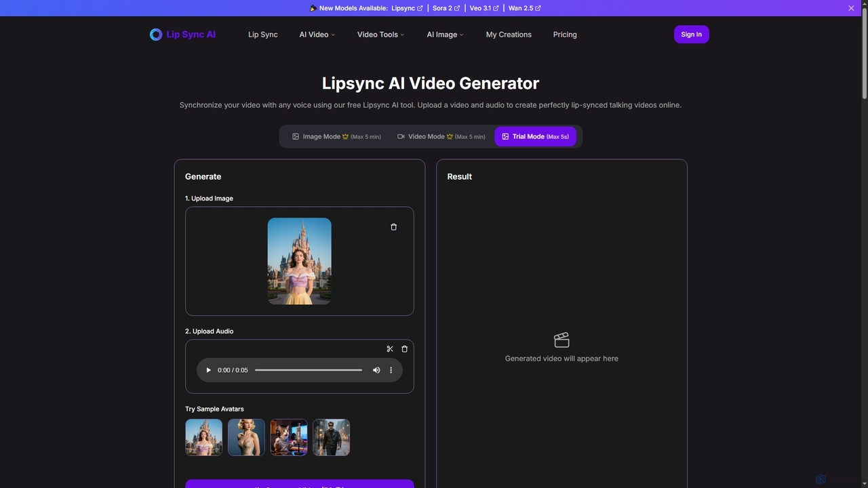Click 'Generated video will appear here' text

tap(561, 359)
